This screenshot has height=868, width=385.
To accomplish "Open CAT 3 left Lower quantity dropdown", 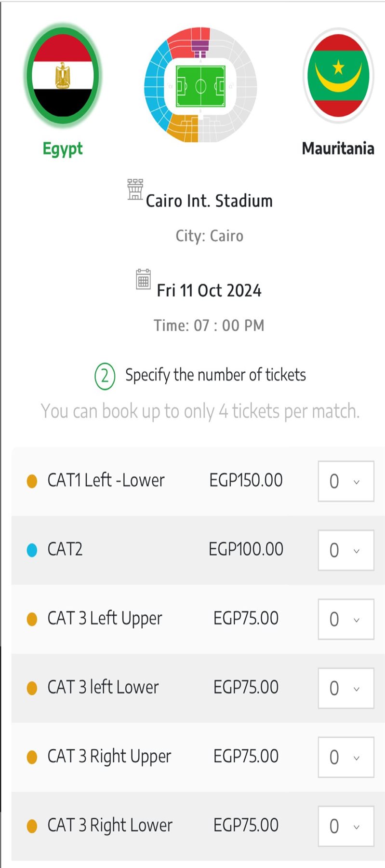I will tap(345, 688).
